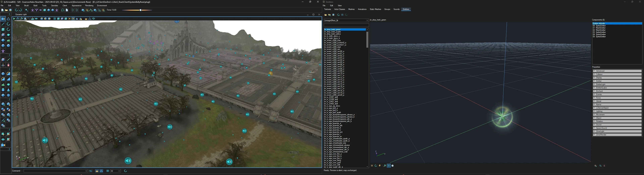This screenshot has width=644, height=175.
Task: Click the speaker sound icon in main toolbar
Action: [x=41, y=10]
